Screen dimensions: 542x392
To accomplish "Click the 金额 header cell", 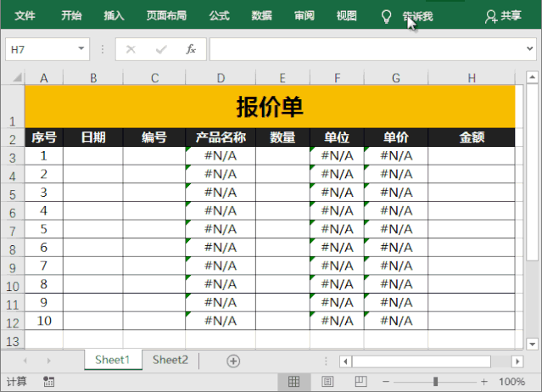I will pos(472,137).
